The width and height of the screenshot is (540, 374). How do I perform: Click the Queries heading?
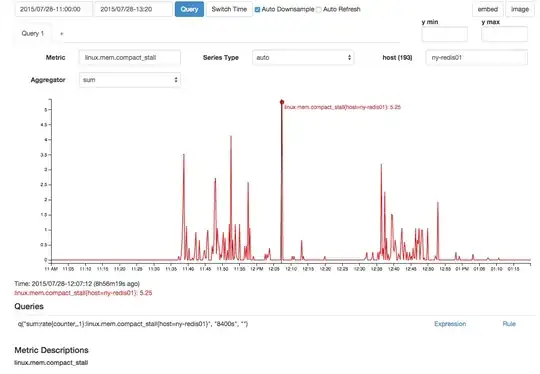(29, 307)
